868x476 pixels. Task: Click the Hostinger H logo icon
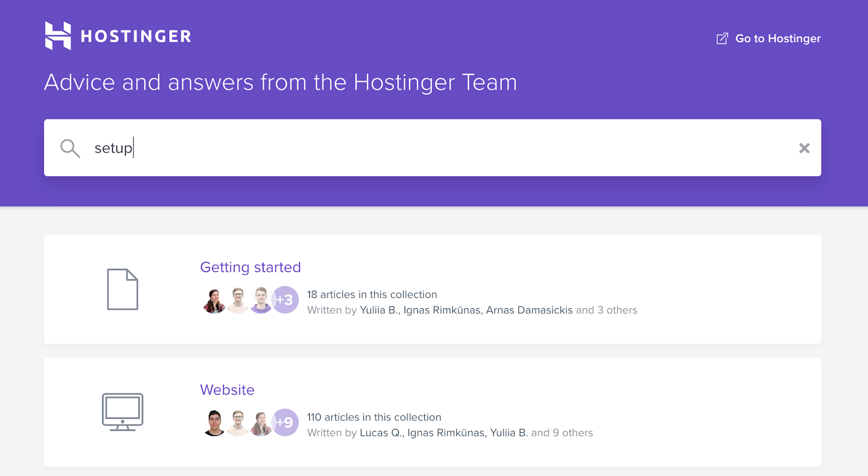coord(58,36)
